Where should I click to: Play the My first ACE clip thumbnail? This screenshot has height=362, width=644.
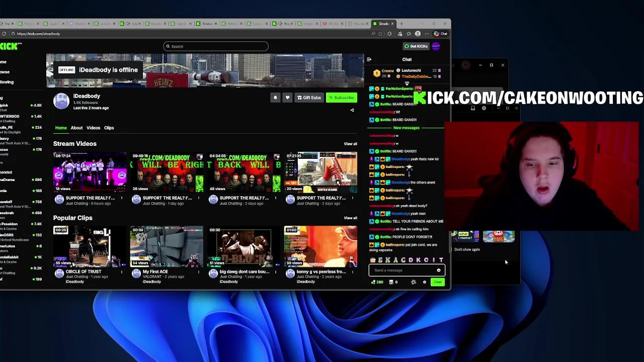click(167, 246)
